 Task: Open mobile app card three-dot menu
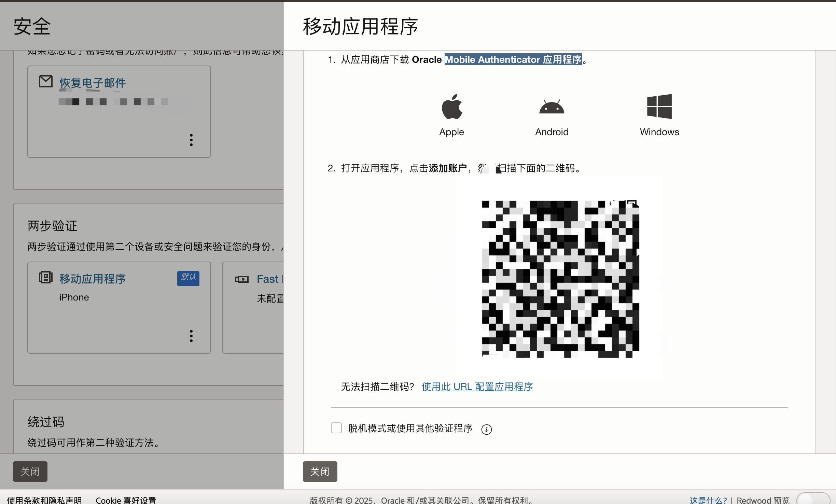(191, 336)
